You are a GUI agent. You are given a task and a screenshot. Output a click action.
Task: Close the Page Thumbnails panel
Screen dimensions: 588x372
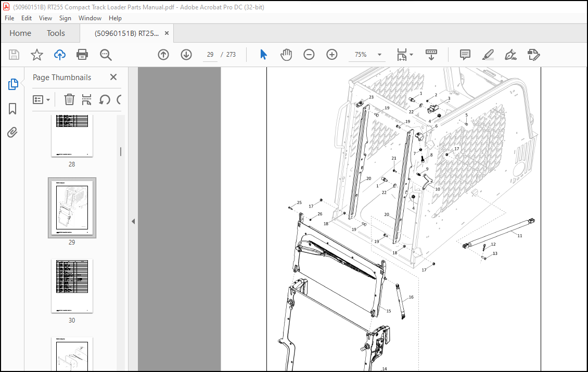[113, 77]
